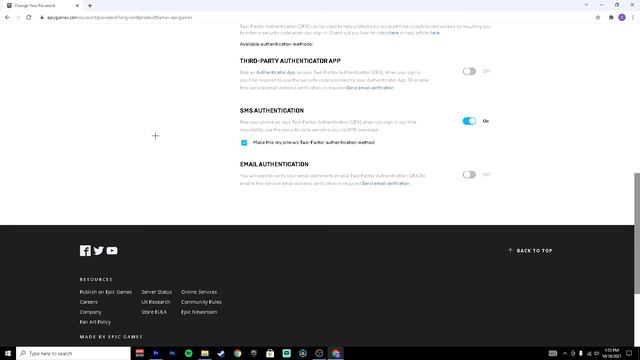The width and height of the screenshot is (640, 360).
Task: Open Spotify from taskbar
Action: 189,353
